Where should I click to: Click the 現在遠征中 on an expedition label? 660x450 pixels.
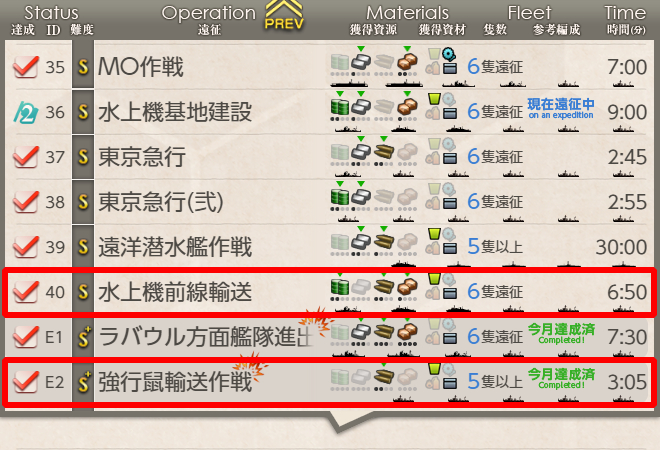[561, 108]
